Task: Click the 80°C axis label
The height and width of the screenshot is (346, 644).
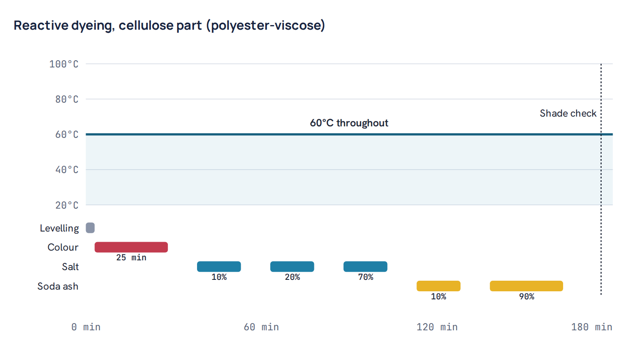Action: (67, 99)
